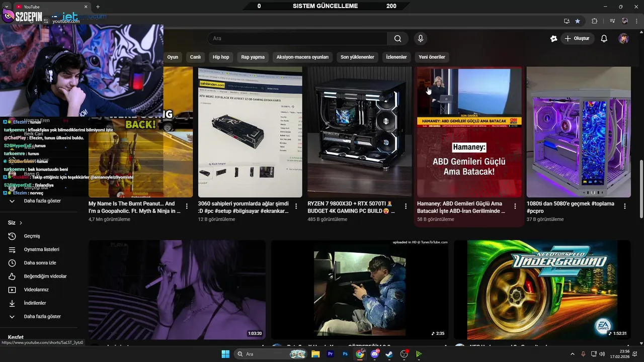
Task: Open the black gaming PC build thumbnail
Action: pos(360,132)
